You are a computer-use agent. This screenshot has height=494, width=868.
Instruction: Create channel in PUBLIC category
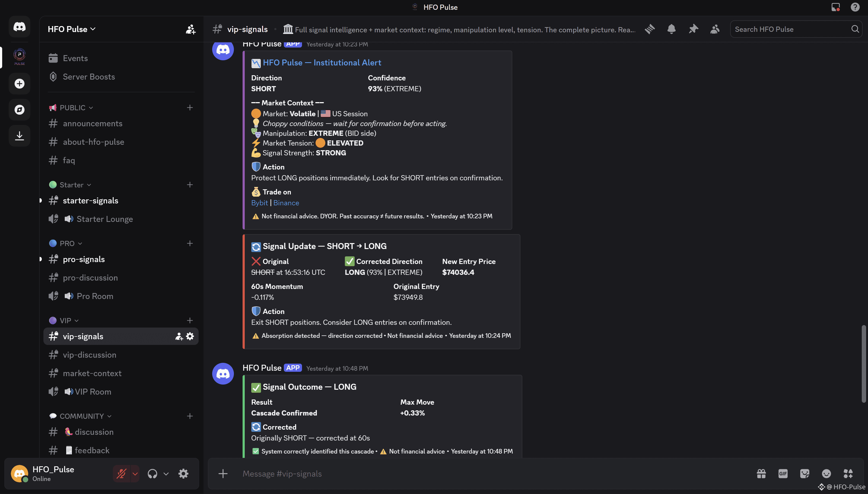pos(190,108)
